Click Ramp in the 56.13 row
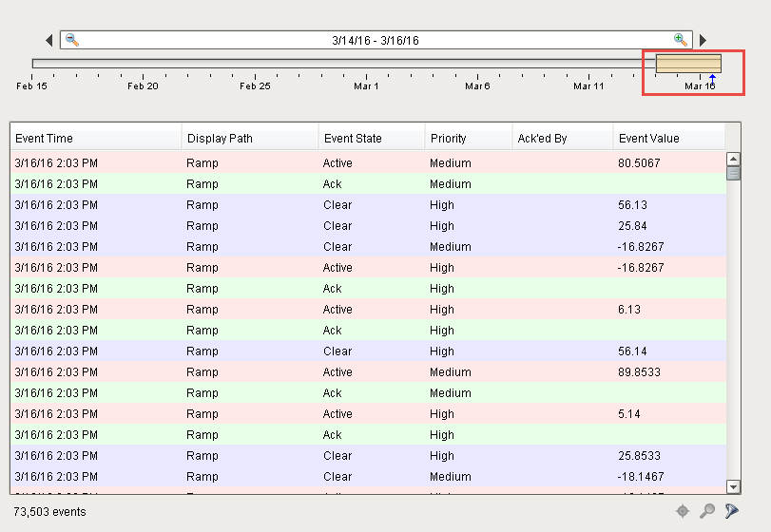Viewport: 771px width, 532px height. 202,205
